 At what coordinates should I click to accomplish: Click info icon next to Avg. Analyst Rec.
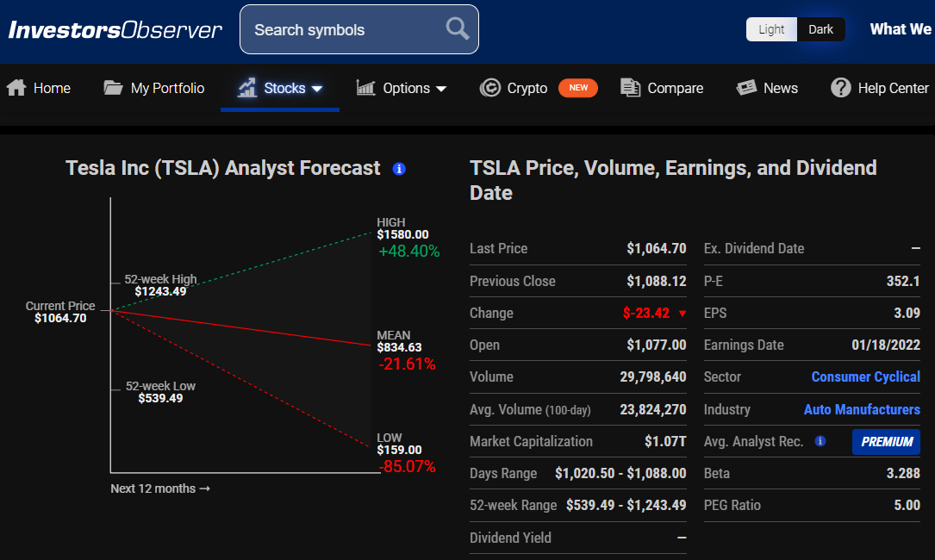(820, 441)
